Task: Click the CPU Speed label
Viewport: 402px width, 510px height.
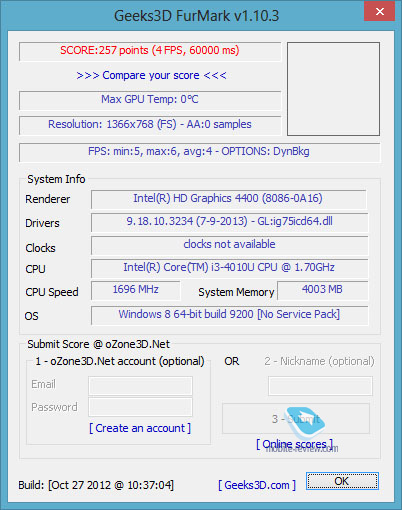Action: tap(52, 292)
